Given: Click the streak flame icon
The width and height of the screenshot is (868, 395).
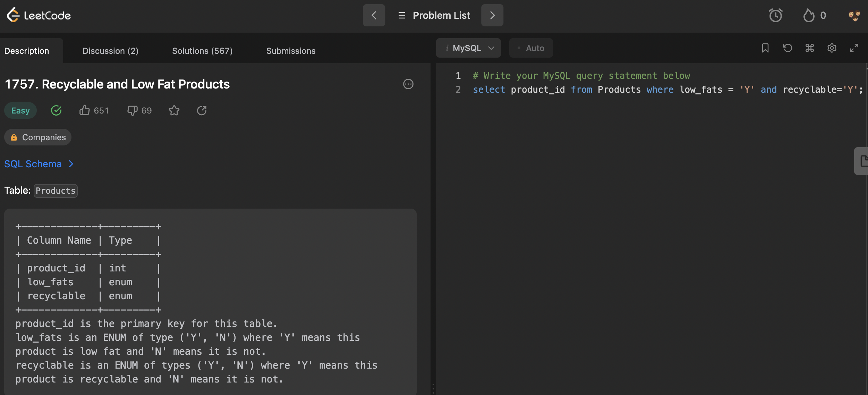Looking at the screenshot, I should pos(809,15).
